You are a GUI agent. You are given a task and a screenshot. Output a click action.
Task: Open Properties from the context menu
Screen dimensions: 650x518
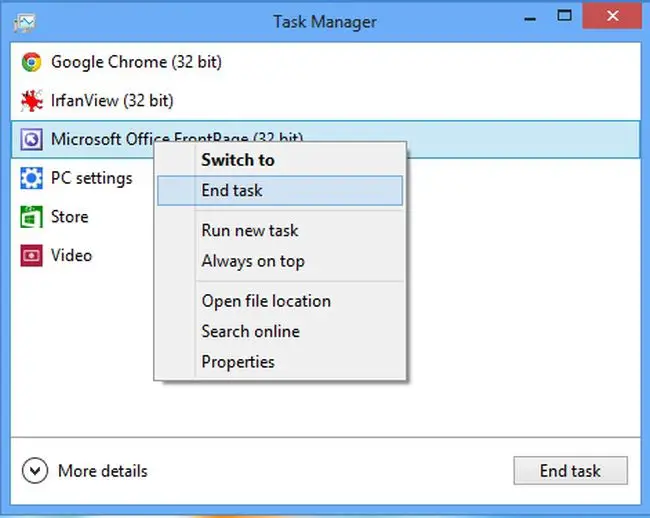click(x=237, y=362)
